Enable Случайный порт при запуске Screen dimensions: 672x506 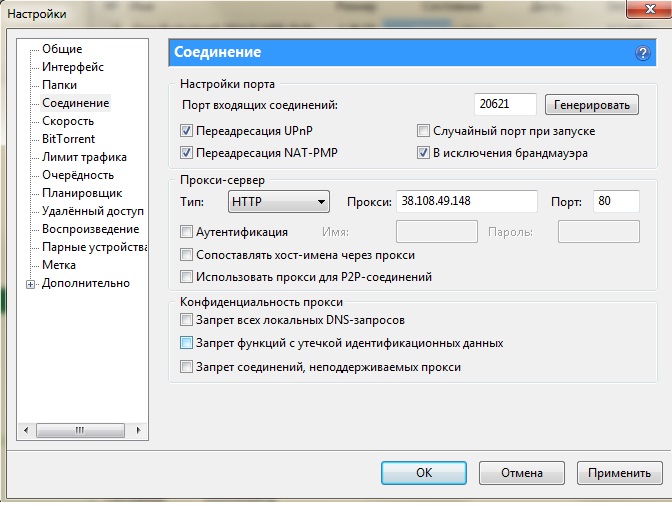[423, 131]
